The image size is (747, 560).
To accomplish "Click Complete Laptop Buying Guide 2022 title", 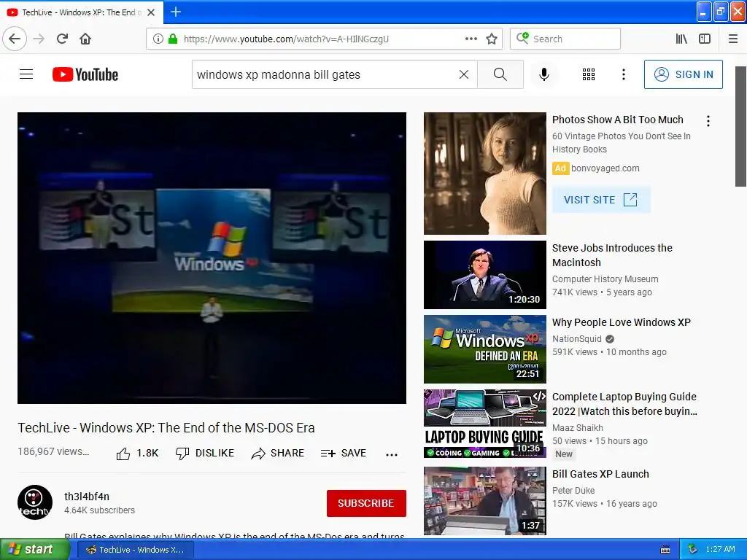I will (624, 404).
